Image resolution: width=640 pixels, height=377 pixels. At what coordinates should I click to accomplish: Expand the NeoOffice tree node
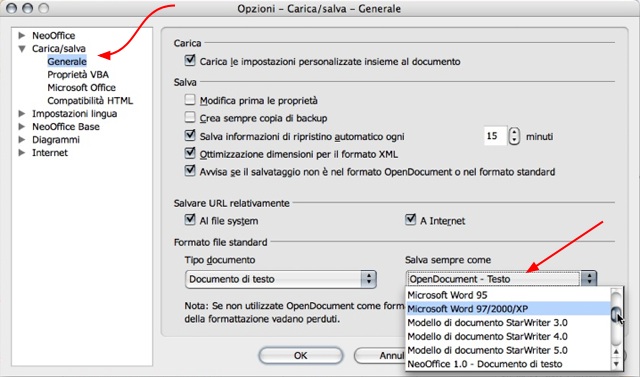pyautogui.click(x=22, y=35)
